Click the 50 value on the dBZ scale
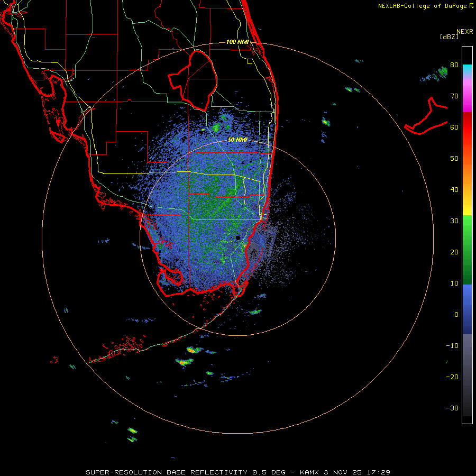 pos(454,159)
